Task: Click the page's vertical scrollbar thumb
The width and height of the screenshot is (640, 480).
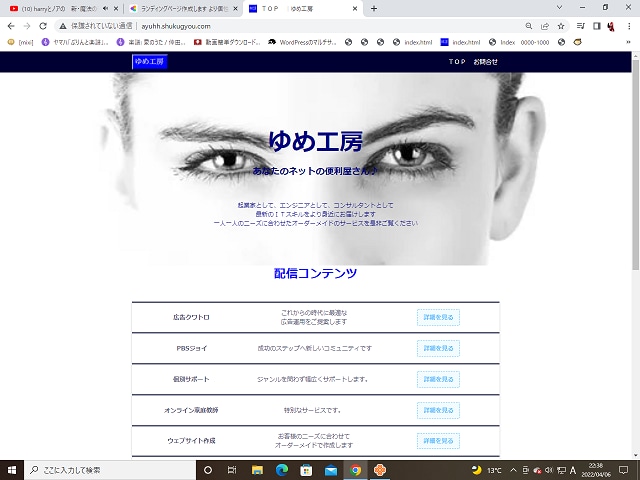Action: (x=636, y=164)
